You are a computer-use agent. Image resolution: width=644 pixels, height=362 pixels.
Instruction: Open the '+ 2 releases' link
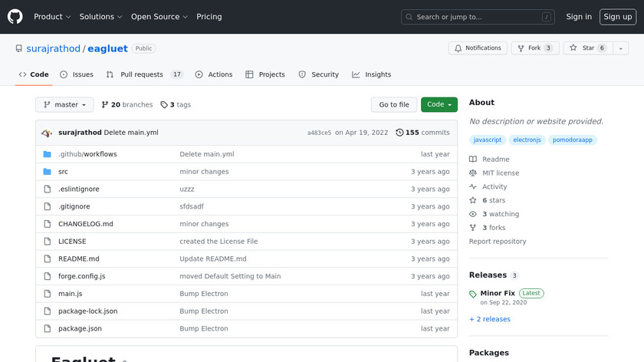click(489, 319)
